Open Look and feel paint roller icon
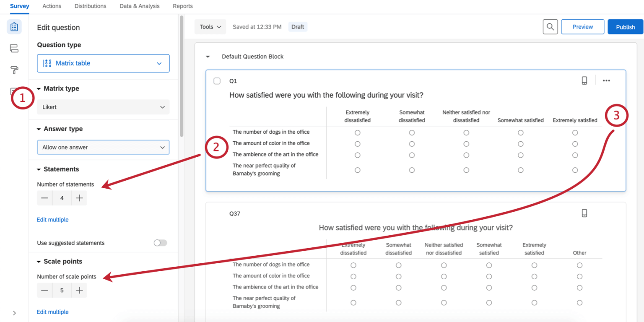Image resolution: width=644 pixels, height=322 pixels. point(14,70)
